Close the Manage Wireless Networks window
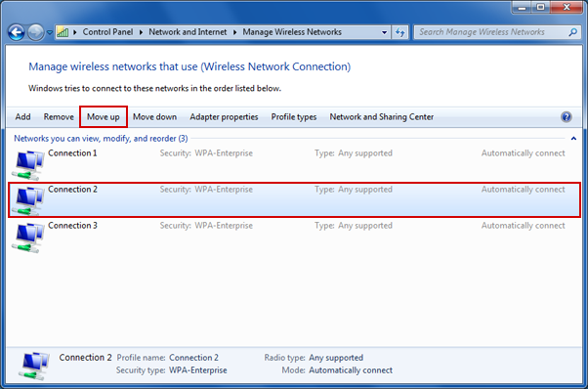The height and width of the screenshot is (389, 588). click(567, 7)
